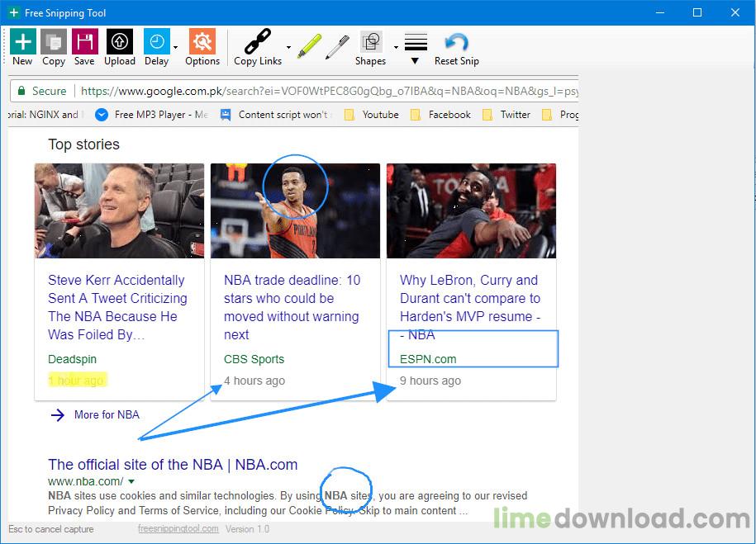Image resolution: width=756 pixels, height=544 pixels.
Task: Click the Deadspin source text
Action: coord(73,359)
